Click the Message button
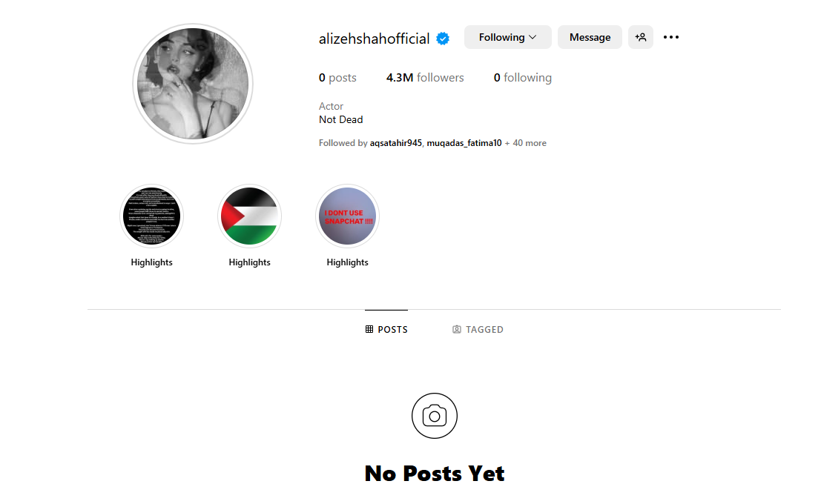The width and height of the screenshot is (821, 504). point(590,37)
